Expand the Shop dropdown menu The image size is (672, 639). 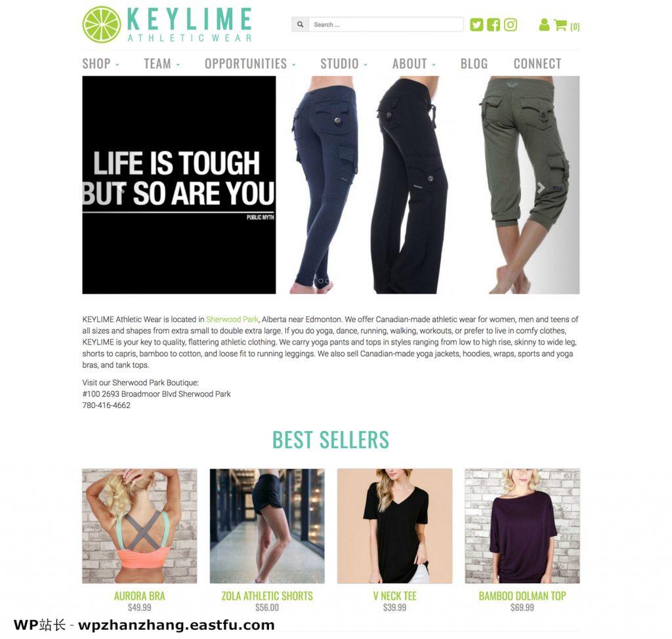tap(100, 64)
